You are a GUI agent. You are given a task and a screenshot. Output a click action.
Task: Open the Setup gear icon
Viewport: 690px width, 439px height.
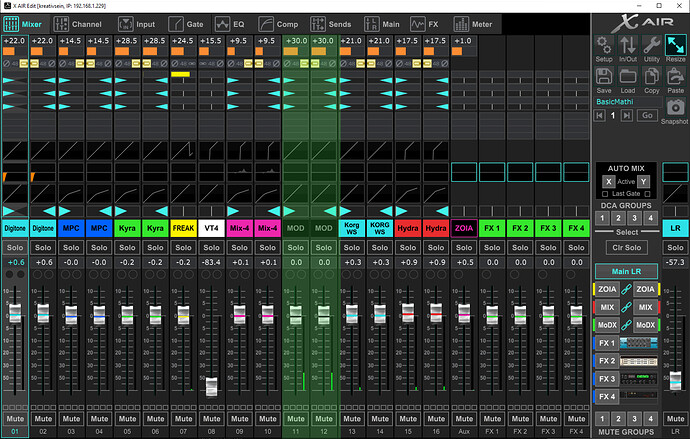pos(604,45)
